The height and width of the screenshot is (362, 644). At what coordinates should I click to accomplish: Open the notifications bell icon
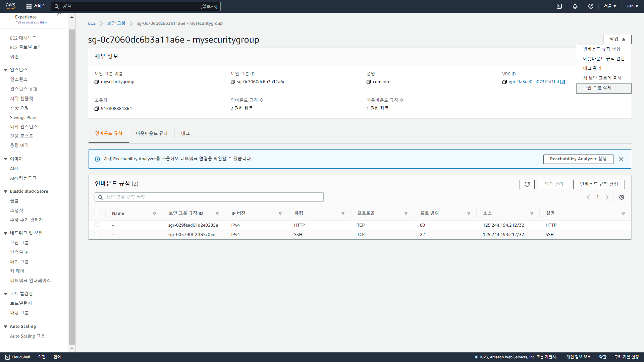(575, 6)
